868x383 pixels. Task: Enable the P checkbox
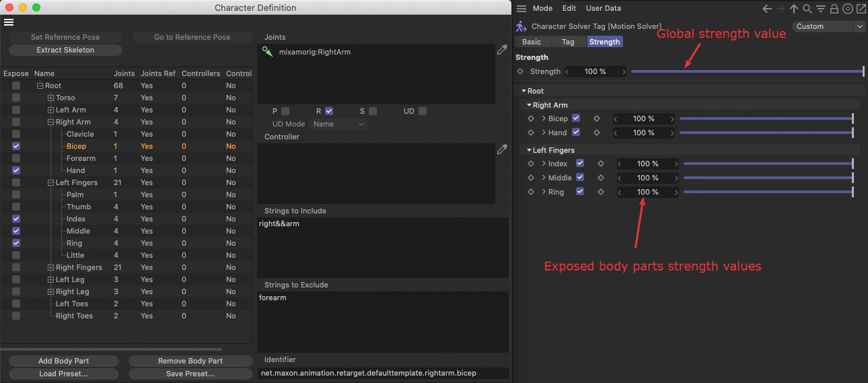pyautogui.click(x=285, y=111)
